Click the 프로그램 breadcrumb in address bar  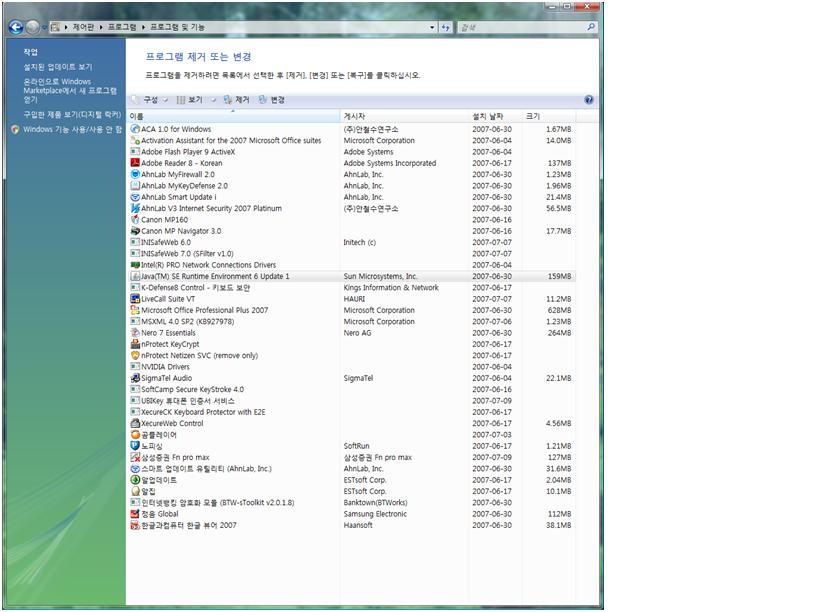[x=122, y=27]
